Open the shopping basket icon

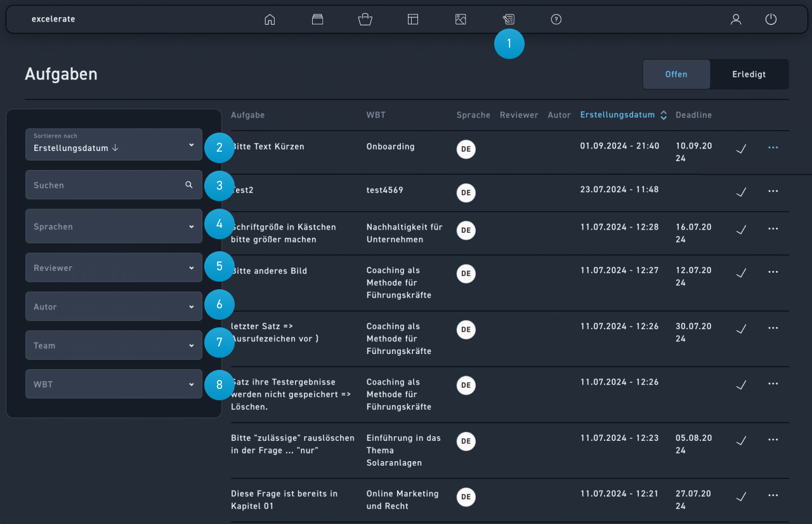click(365, 20)
